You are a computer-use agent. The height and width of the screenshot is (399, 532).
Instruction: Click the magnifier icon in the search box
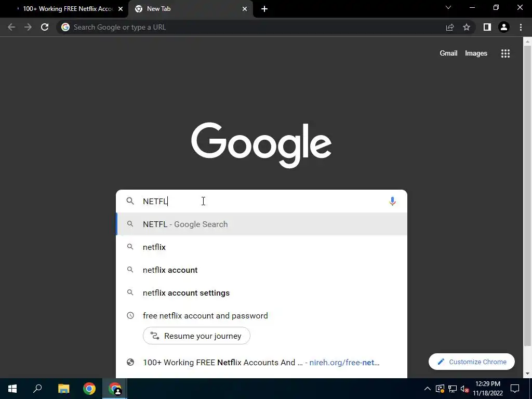(x=130, y=201)
